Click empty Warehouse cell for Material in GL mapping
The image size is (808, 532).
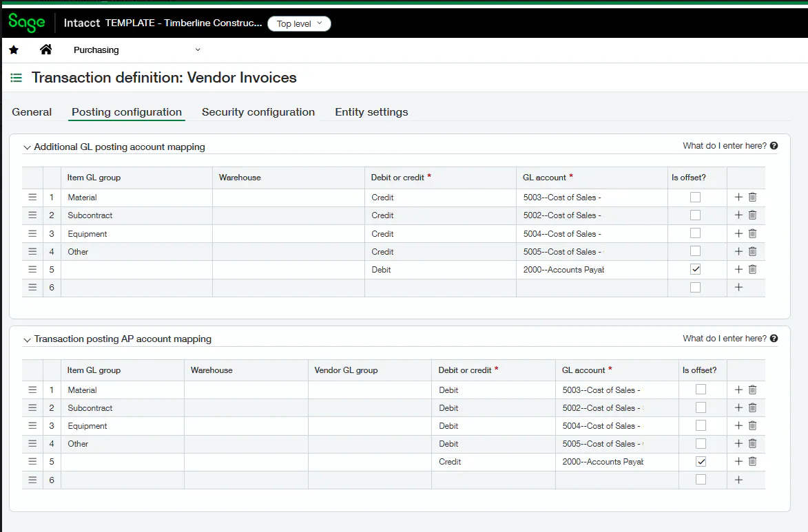click(x=288, y=198)
